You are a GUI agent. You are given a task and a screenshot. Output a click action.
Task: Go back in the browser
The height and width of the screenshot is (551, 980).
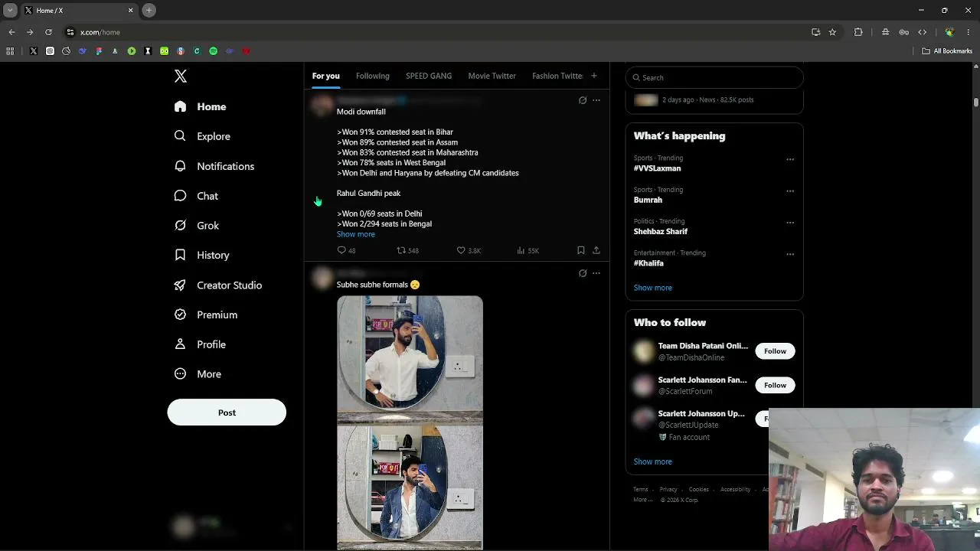pyautogui.click(x=11, y=32)
